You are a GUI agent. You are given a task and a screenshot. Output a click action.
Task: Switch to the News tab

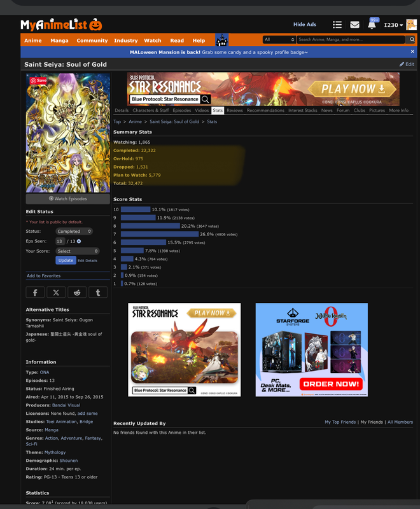click(x=327, y=110)
